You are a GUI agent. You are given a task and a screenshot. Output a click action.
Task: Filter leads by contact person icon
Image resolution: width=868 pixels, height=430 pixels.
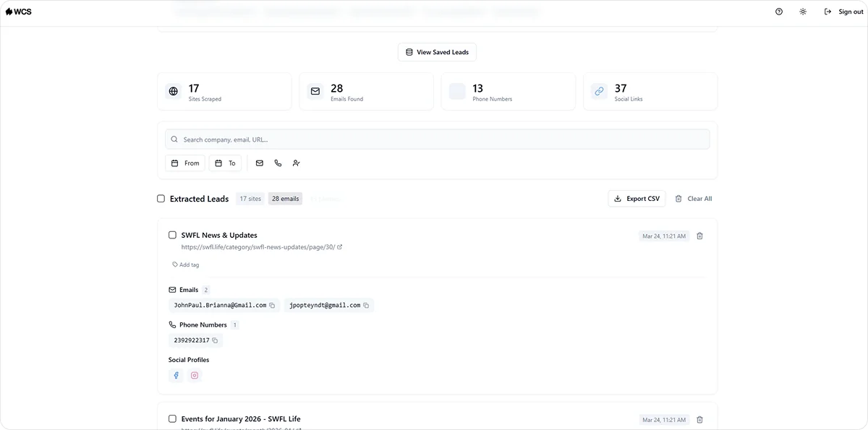296,163
